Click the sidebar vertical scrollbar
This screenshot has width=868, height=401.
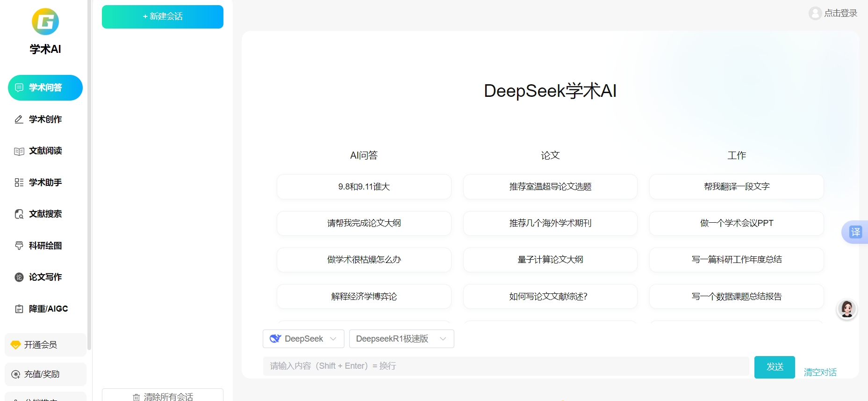pos(89,175)
